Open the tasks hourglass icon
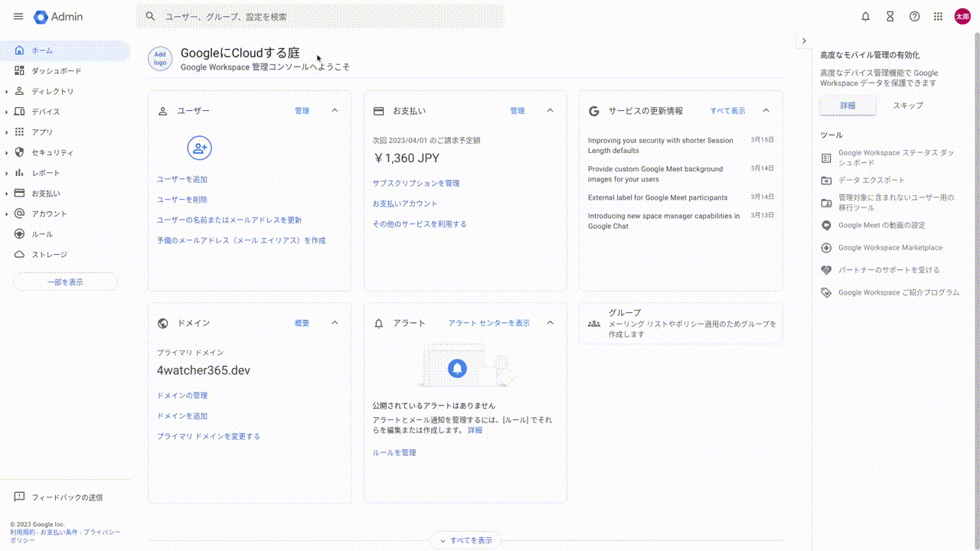The image size is (980, 551). (x=890, y=16)
